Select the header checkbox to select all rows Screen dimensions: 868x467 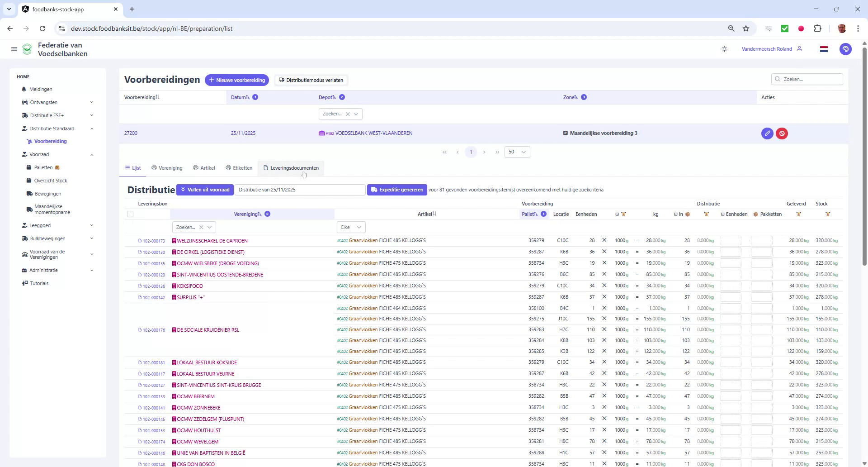click(x=130, y=214)
